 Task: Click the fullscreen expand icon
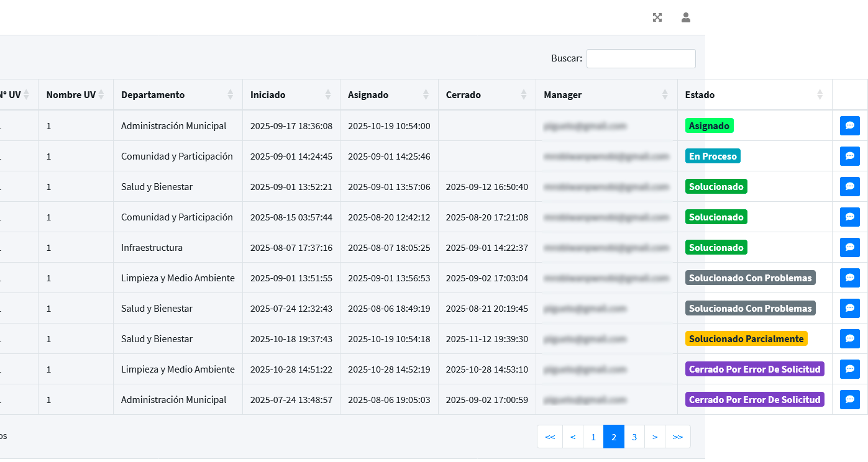tap(657, 17)
